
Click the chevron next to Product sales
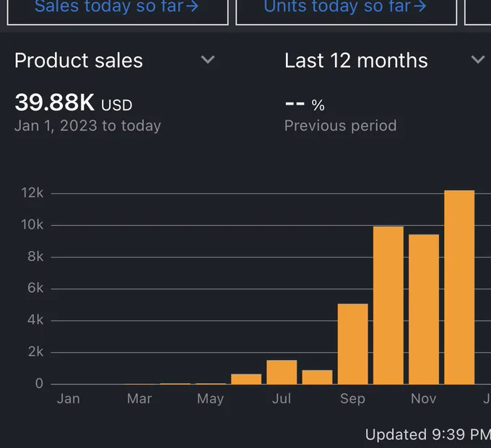click(x=208, y=59)
